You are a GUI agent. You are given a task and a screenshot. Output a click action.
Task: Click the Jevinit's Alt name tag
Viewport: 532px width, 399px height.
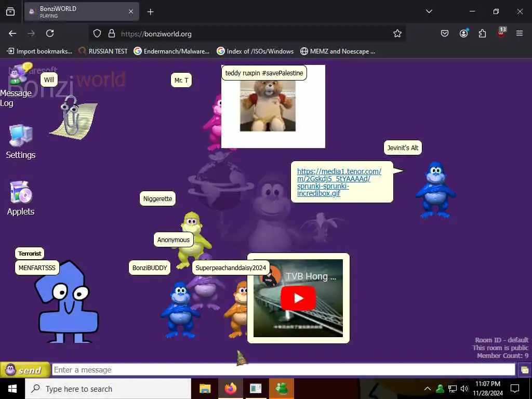click(403, 148)
